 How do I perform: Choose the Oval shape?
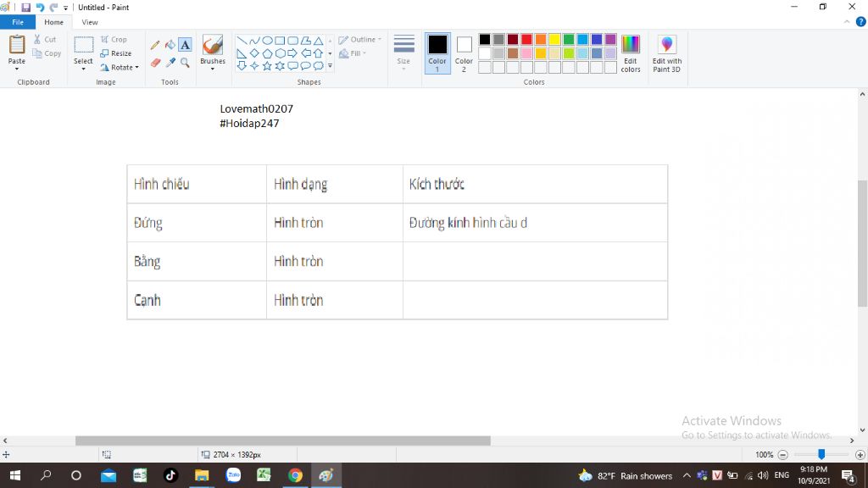267,41
